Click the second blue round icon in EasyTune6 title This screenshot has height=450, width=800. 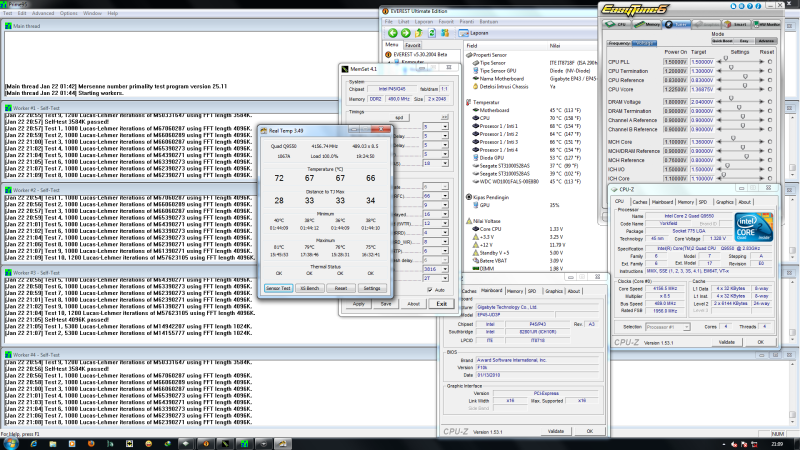tap(742, 6)
